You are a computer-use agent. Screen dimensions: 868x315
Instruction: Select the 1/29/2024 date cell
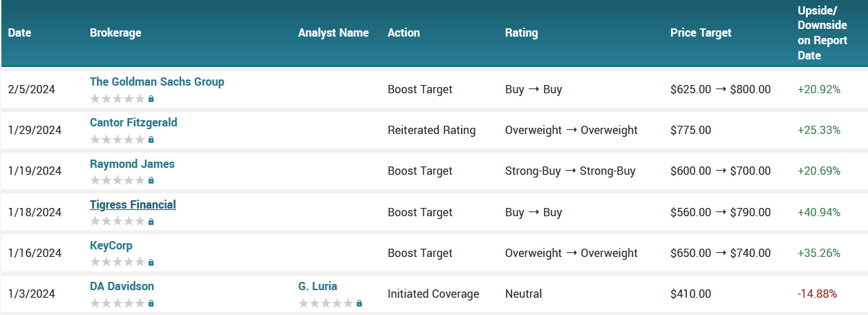click(35, 130)
